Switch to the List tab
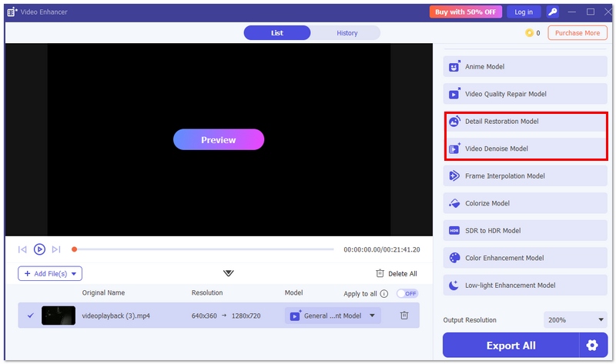 277,33
